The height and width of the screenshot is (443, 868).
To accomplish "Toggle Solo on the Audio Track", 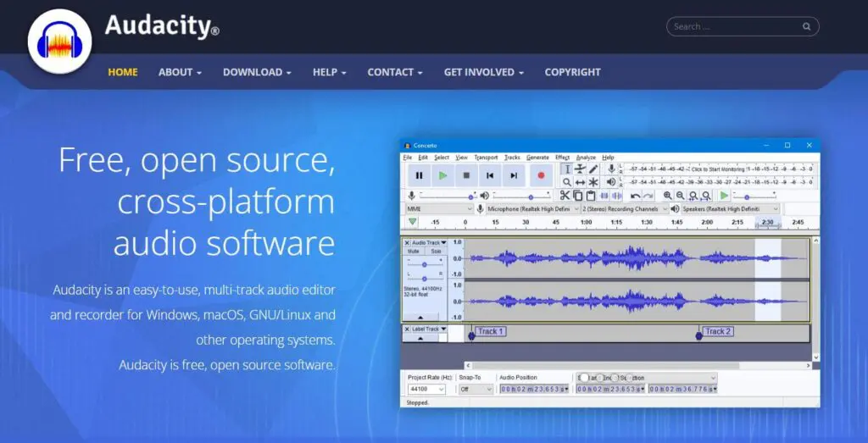I will coord(436,251).
